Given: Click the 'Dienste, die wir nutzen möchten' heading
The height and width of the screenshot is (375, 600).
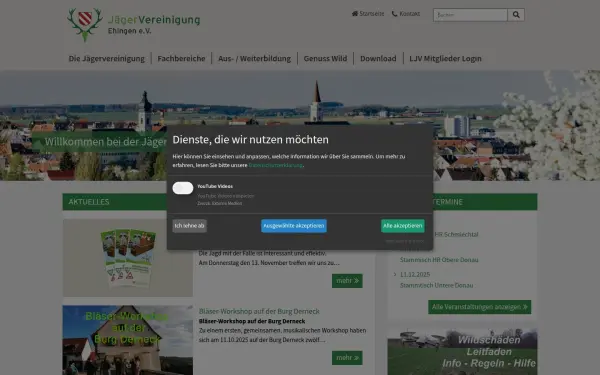Looking at the screenshot, I should click(250, 140).
